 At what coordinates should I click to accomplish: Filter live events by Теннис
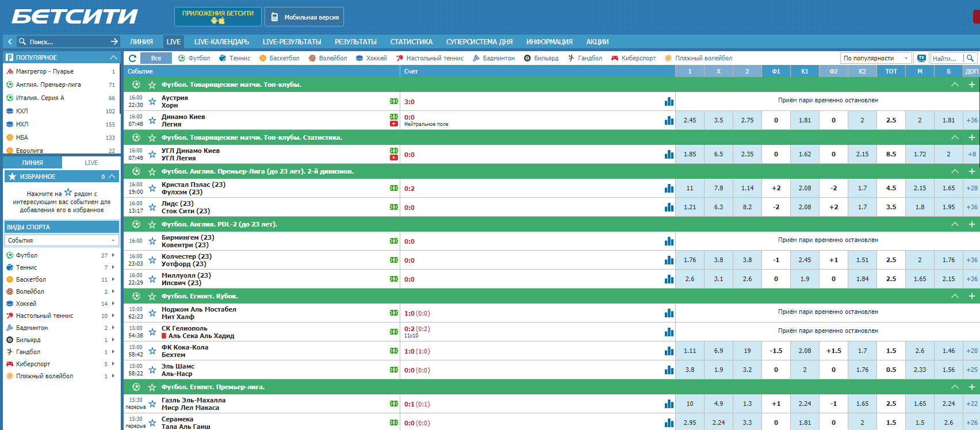tap(235, 58)
